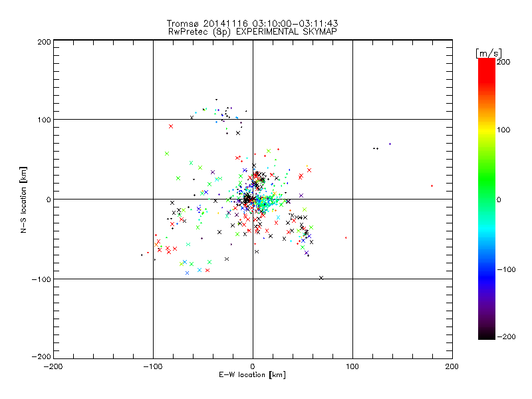This screenshot has height=399, width=532.
Task: Click the Y-axis tick label '-200'
Action: pos(41,356)
